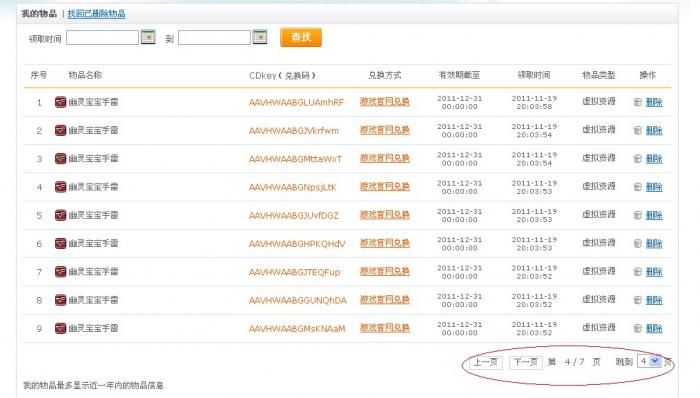Viewport: 700px width, 398px height.
Task: Click the orange 查找 button
Action: pos(301,37)
